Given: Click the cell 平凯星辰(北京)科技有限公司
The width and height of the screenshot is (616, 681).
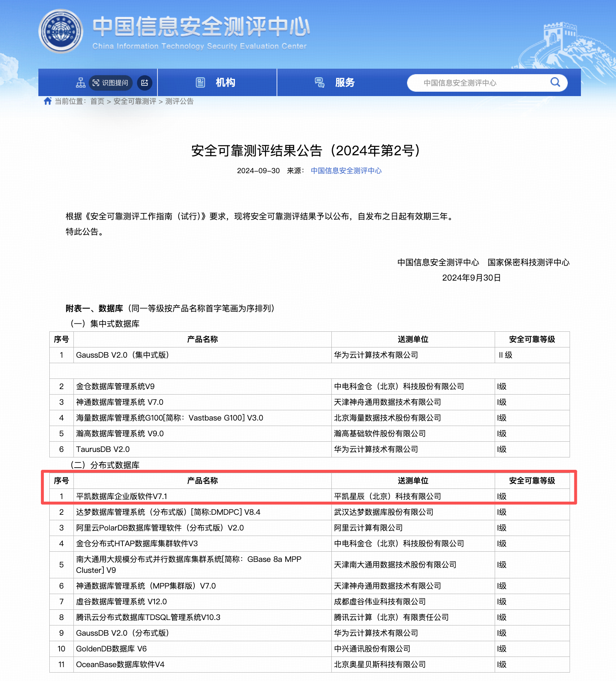Looking at the screenshot, I should (413, 497).
